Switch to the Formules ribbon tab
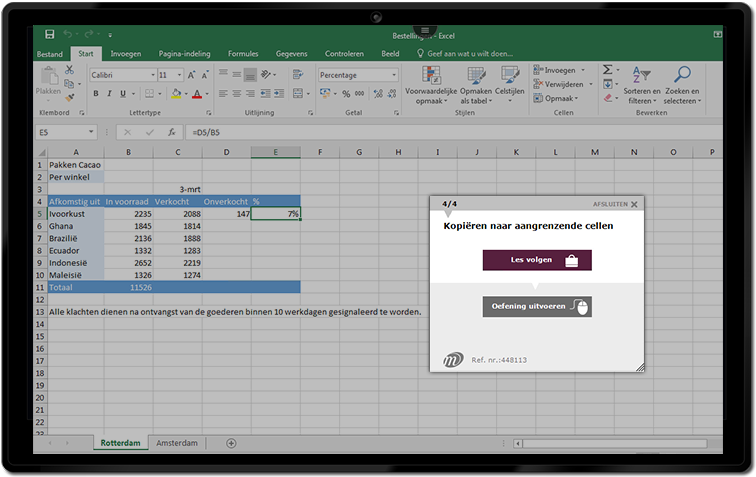Viewport: 756px width, 477px height. pos(242,54)
